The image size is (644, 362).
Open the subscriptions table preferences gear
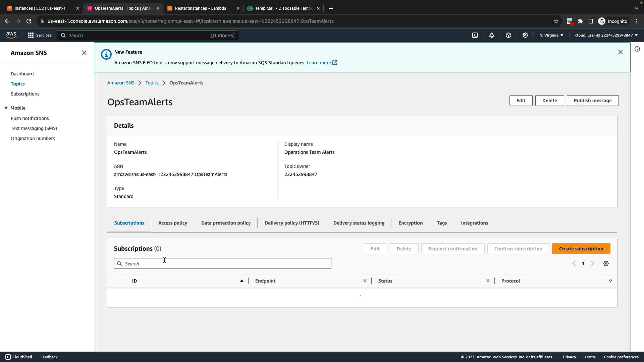[x=606, y=264]
